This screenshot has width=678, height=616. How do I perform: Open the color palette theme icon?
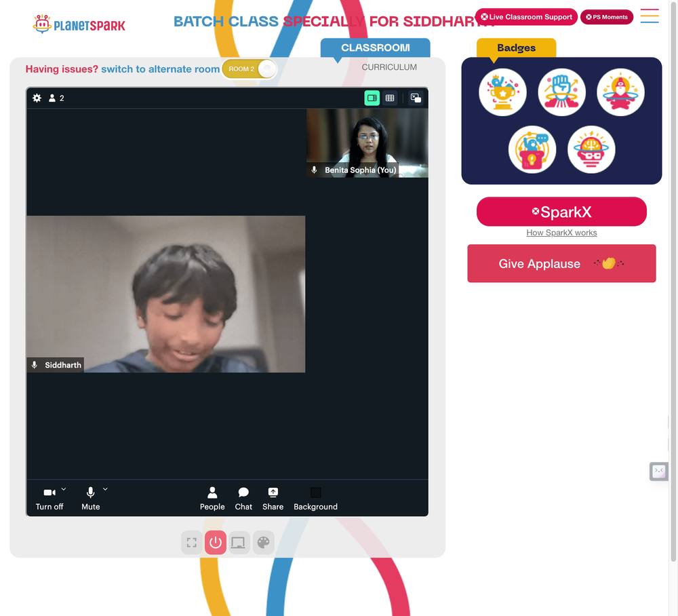[x=263, y=543]
